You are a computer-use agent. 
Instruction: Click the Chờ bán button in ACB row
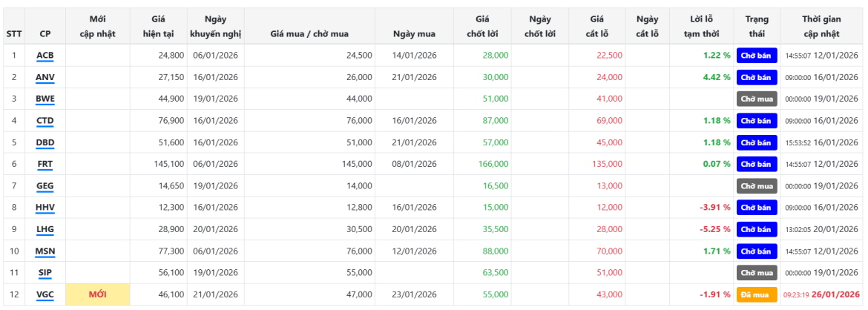pos(756,56)
